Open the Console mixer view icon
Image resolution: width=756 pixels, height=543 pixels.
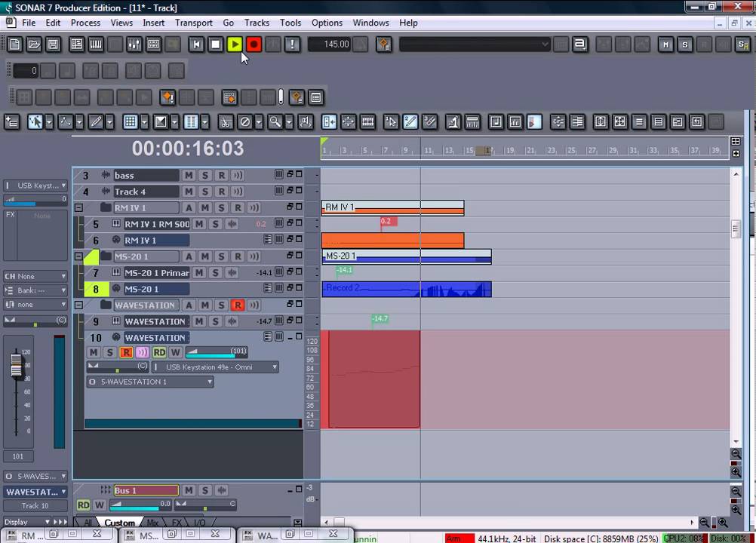[x=134, y=44]
